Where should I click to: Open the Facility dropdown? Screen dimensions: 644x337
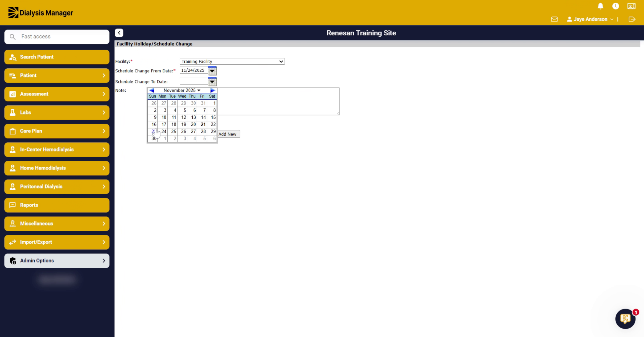click(232, 61)
